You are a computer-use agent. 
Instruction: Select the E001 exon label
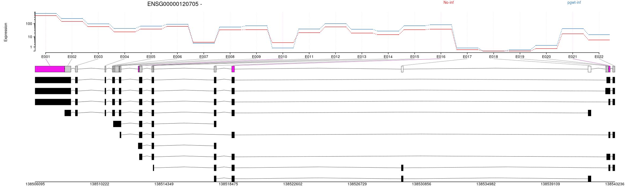click(x=46, y=57)
